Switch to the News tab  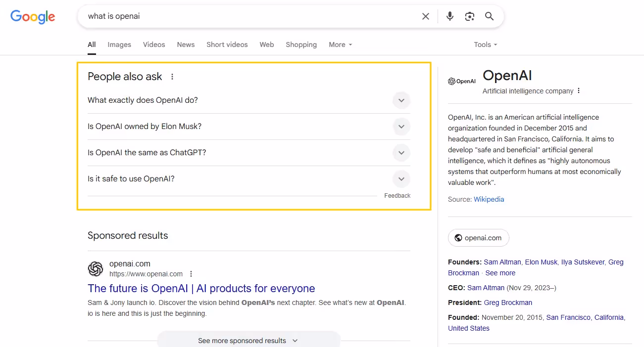186,44
